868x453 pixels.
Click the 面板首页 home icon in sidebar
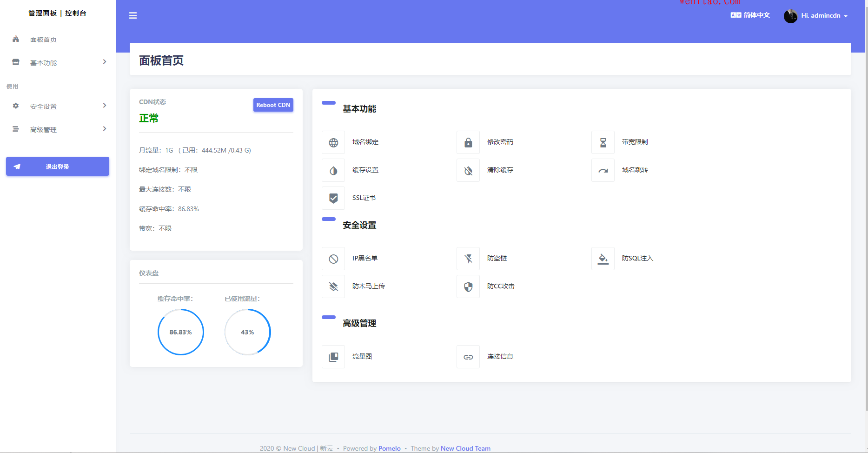point(16,39)
